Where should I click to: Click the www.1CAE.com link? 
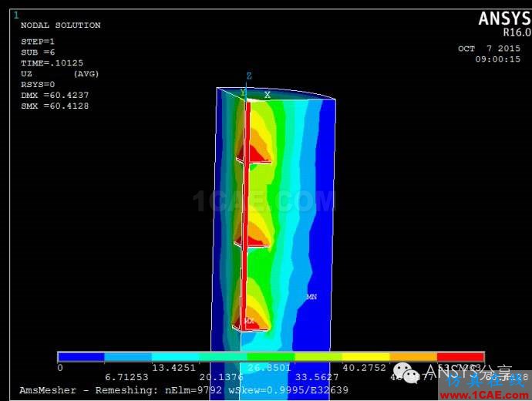tap(484, 396)
